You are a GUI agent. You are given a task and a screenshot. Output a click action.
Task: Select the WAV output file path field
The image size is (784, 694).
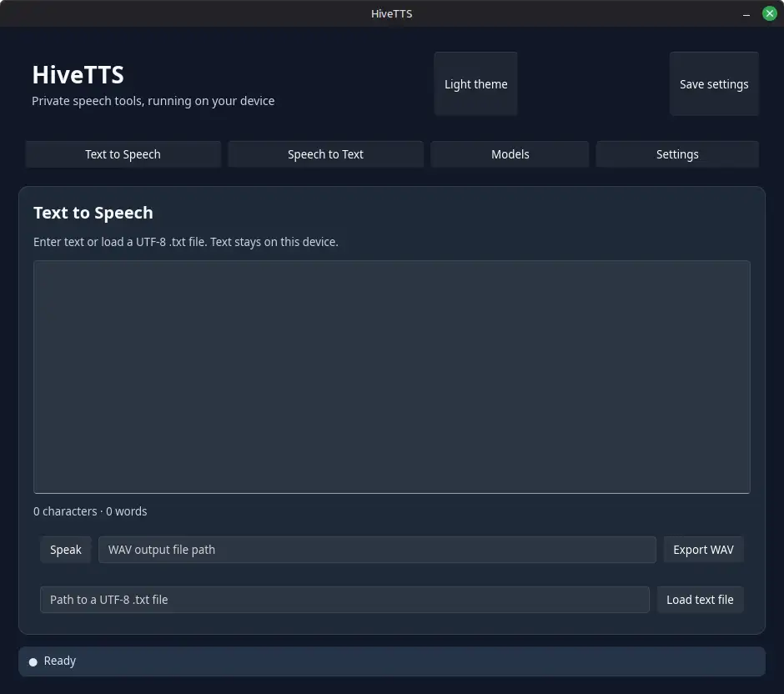pyautogui.click(x=377, y=550)
